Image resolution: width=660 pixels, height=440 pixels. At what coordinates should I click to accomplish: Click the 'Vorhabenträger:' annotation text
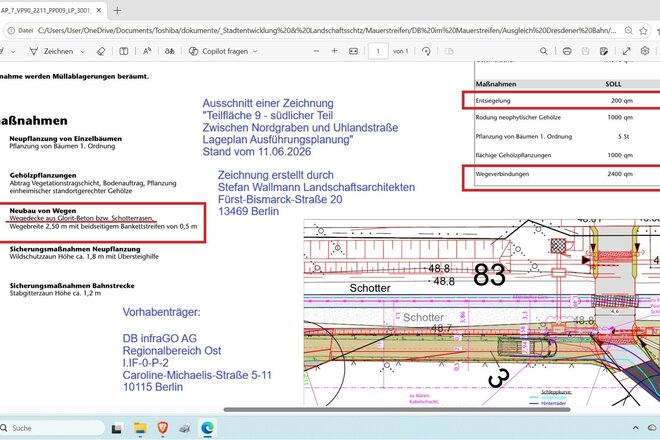coord(162,312)
